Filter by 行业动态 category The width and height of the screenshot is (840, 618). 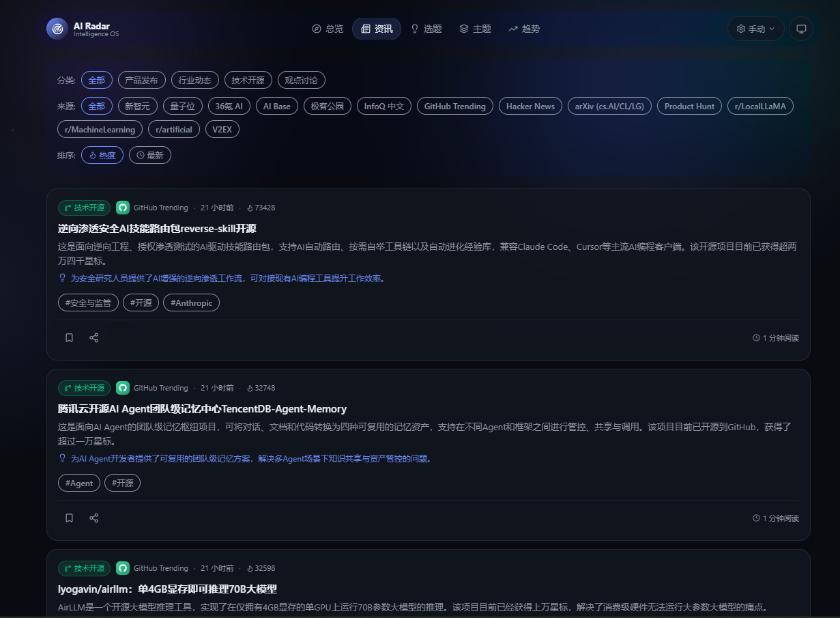[194, 80]
